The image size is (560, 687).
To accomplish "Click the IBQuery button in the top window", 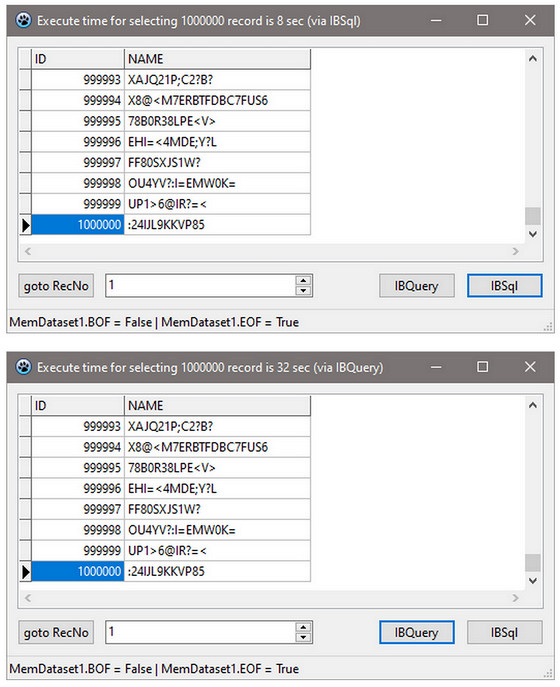I will pos(416,286).
